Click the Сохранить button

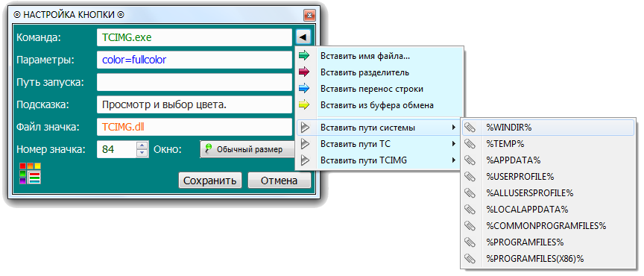coord(210,181)
